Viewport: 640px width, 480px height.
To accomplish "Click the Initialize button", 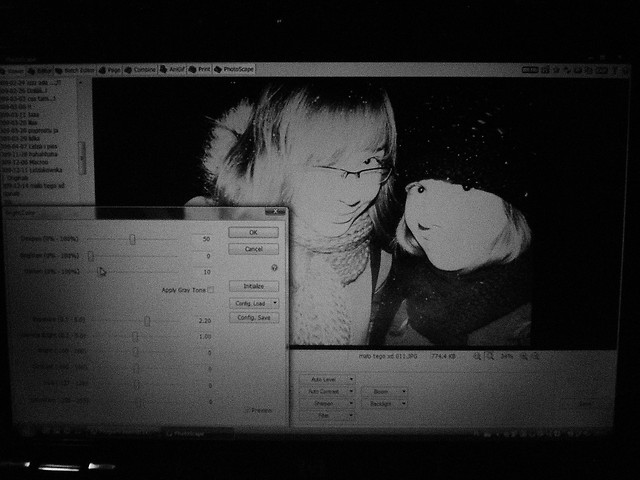I will click(254, 286).
